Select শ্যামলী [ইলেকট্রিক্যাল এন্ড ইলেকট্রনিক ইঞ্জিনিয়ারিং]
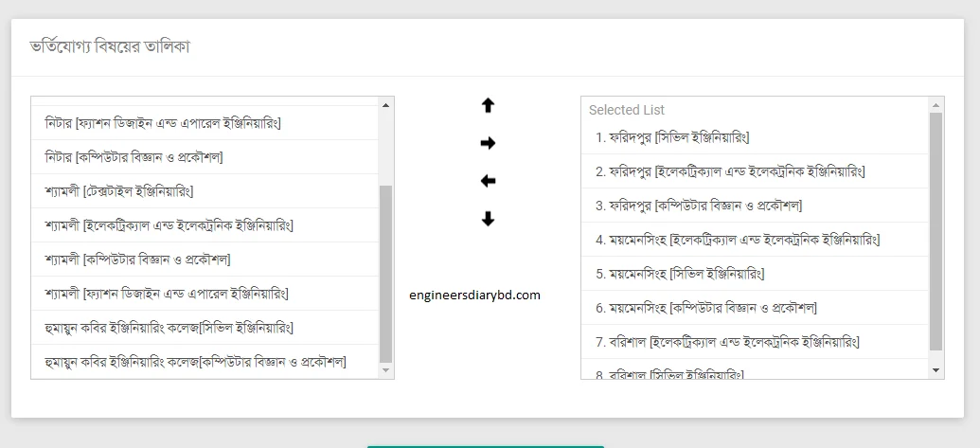 (x=169, y=225)
